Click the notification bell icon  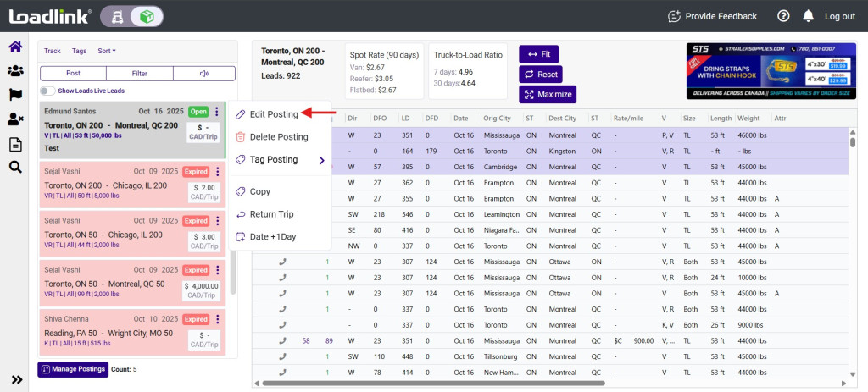point(808,16)
